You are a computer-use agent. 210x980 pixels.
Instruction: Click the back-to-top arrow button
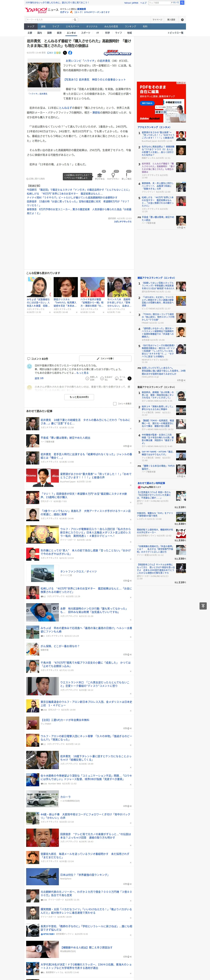pyautogui.click(x=203, y=606)
